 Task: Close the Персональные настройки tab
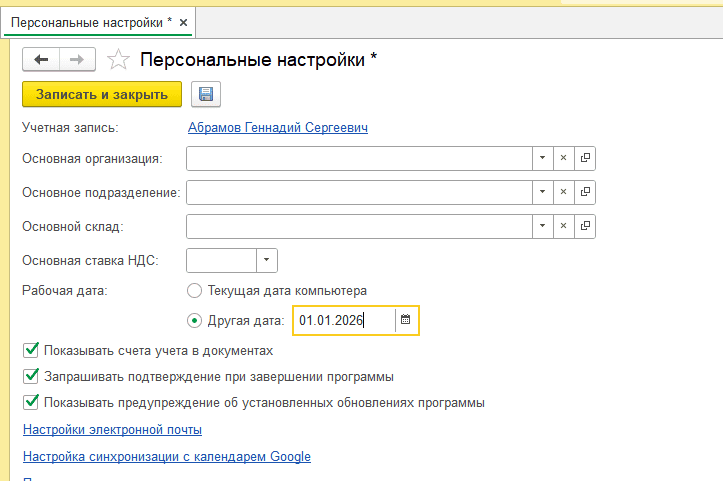(x=182, y=21)
